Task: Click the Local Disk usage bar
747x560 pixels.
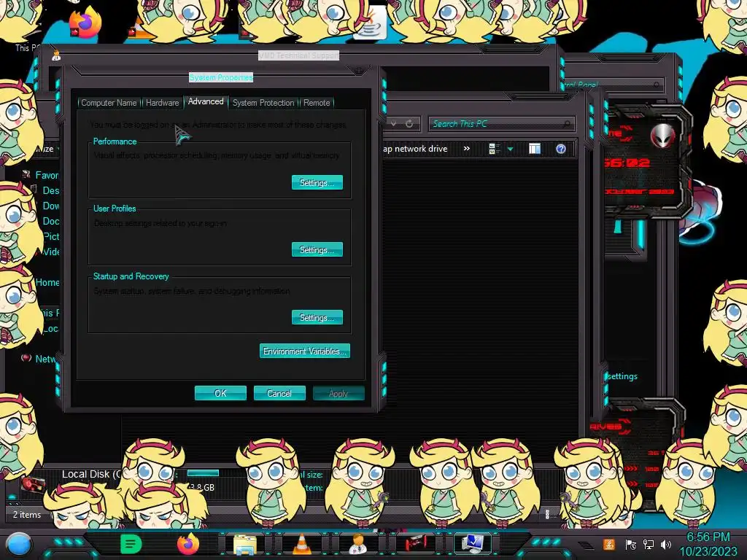Action: tap(203, 472)
